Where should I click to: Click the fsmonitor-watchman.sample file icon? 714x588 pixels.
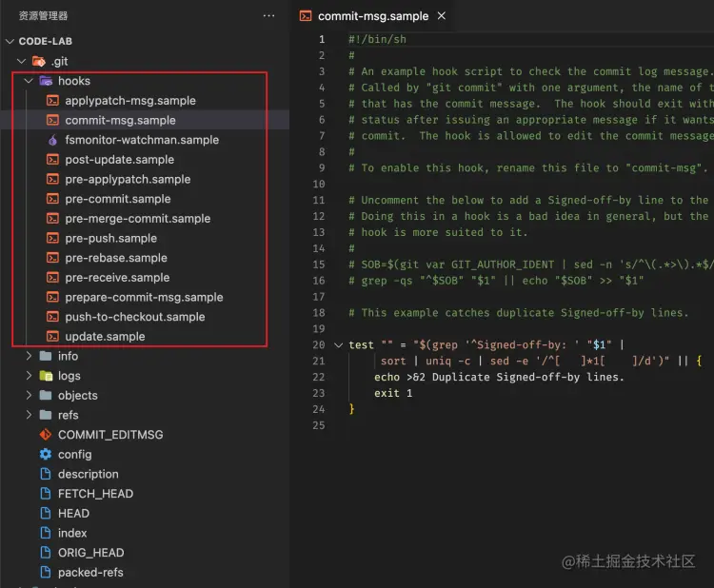click(x=52, y=140)
